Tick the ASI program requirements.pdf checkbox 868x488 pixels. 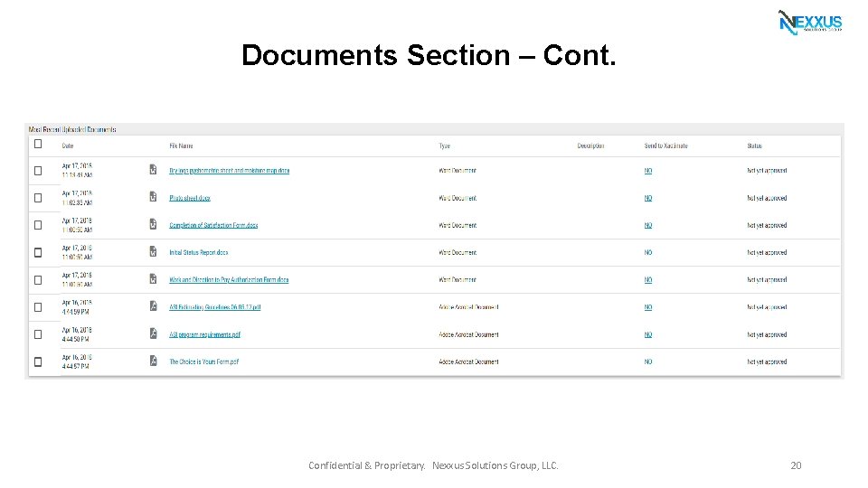(x=38, y=334)
